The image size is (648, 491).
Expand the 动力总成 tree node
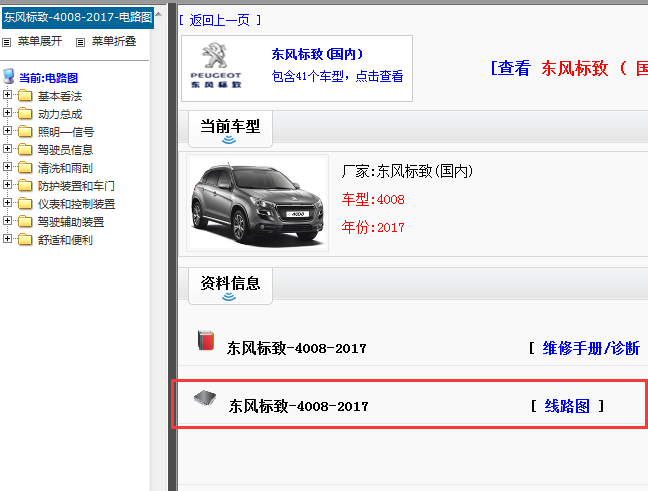pyautogui.click(x=7, y=112)
